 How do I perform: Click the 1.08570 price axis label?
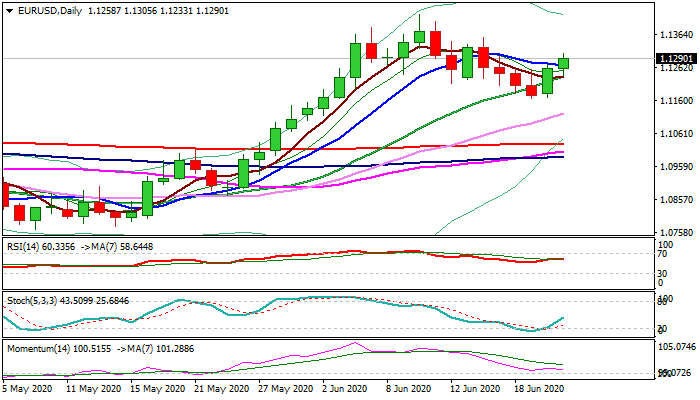(668, 200)
